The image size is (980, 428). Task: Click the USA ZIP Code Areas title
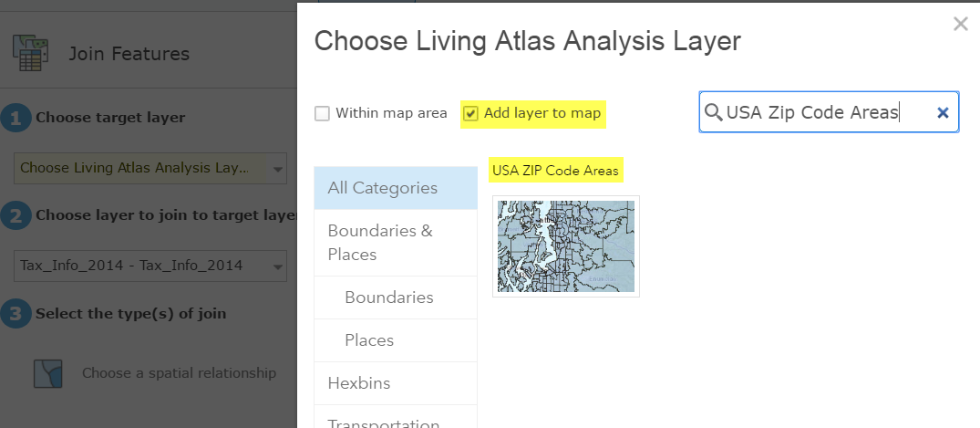coord(555,171)
